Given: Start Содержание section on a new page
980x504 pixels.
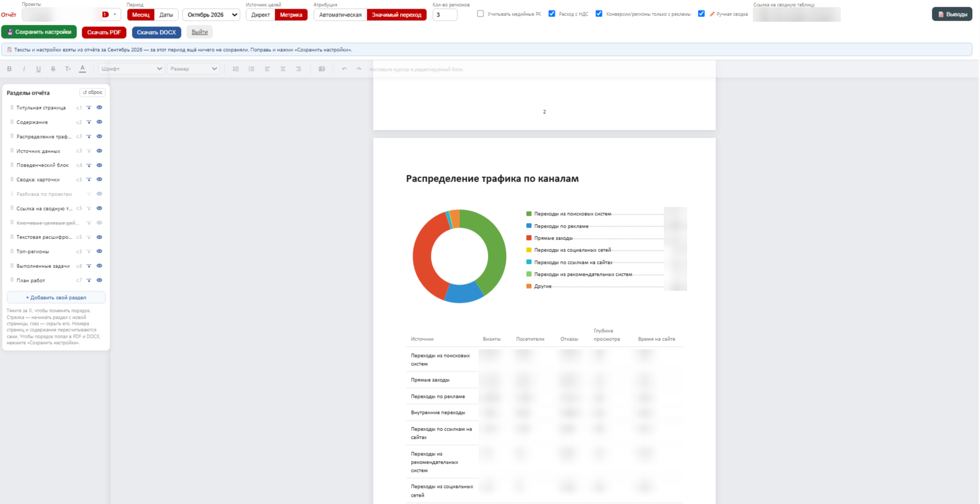Looking at the screenshot, I should point(89,122).
